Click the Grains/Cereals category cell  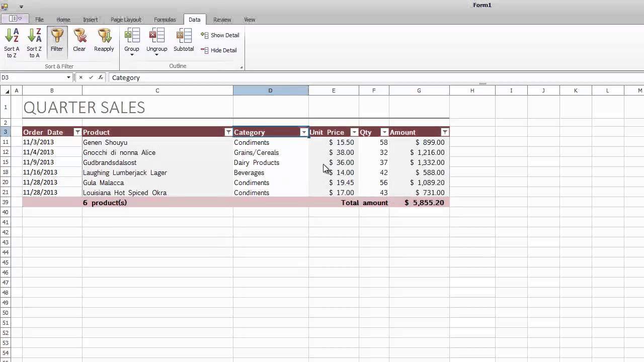[271, 152]
